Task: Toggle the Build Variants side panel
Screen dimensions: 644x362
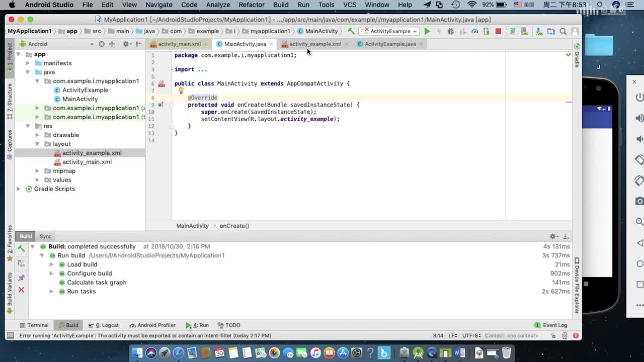Action: [x=10, y=293]
